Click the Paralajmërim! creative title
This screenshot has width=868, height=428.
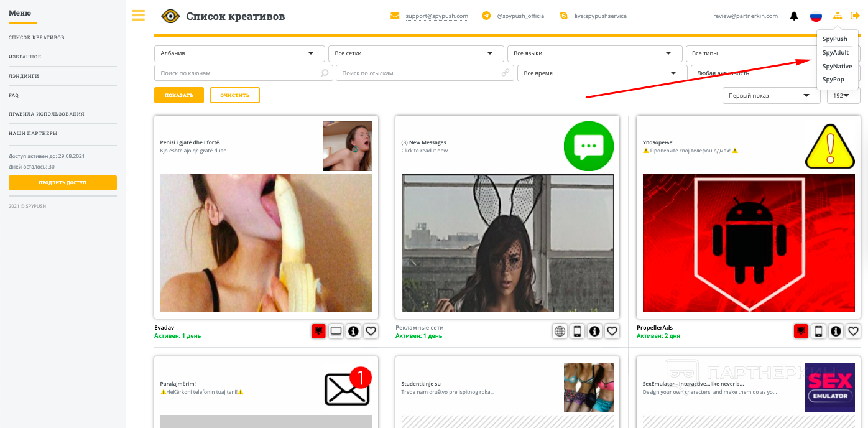(178, 384)
